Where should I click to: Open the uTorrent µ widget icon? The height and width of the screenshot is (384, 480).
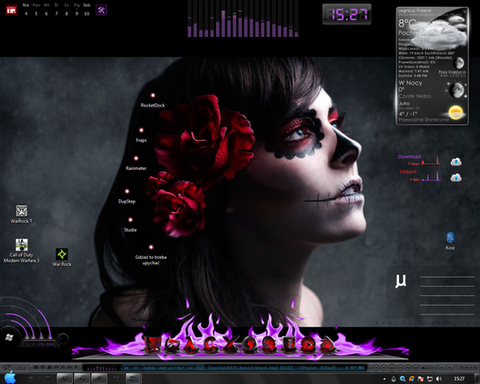[x=401, y=281]
